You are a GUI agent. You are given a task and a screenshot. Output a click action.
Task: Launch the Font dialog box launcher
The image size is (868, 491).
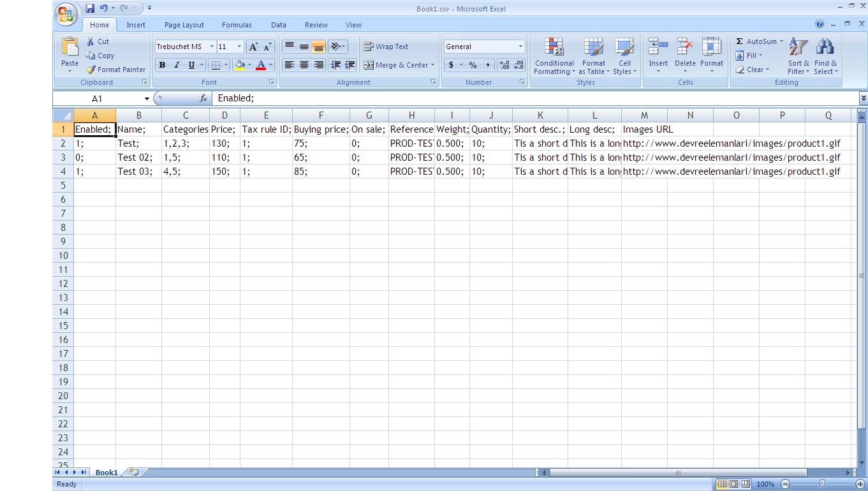click(272, 82)
